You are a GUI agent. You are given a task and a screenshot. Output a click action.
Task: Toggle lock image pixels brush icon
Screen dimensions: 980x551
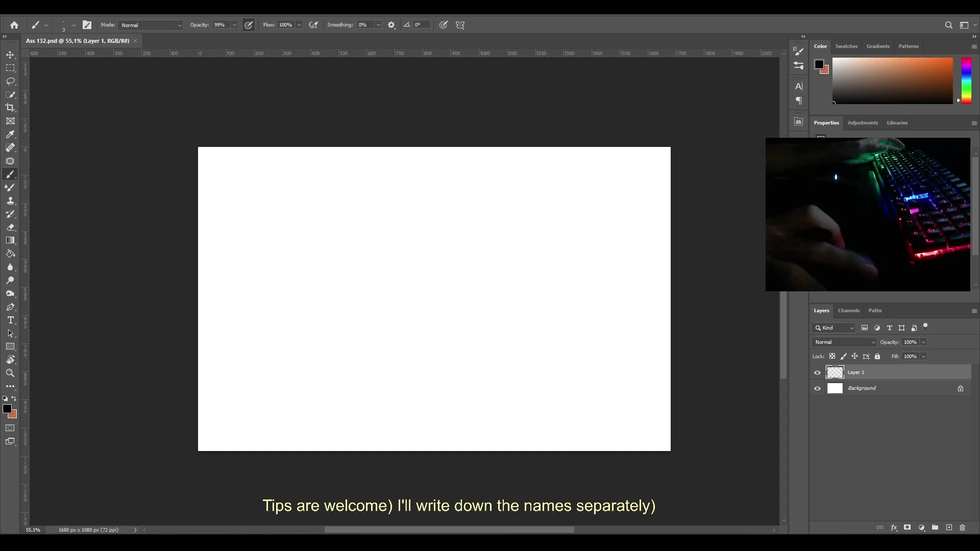click(x=843, y=356)
